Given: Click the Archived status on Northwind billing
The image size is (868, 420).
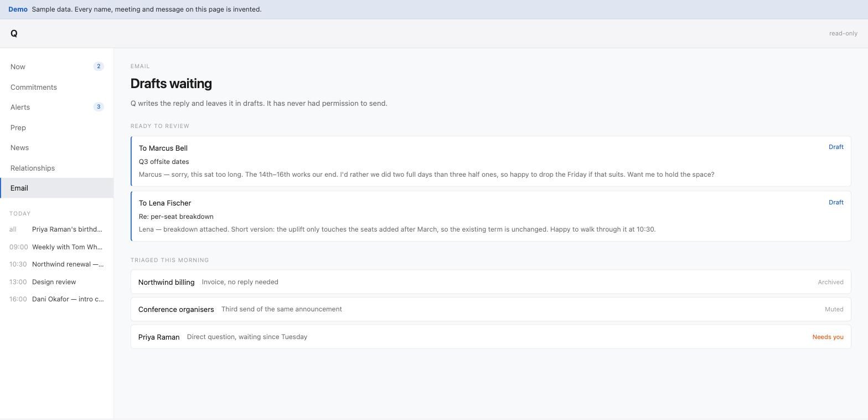Looking at the screenshot, I should (830, 282).
